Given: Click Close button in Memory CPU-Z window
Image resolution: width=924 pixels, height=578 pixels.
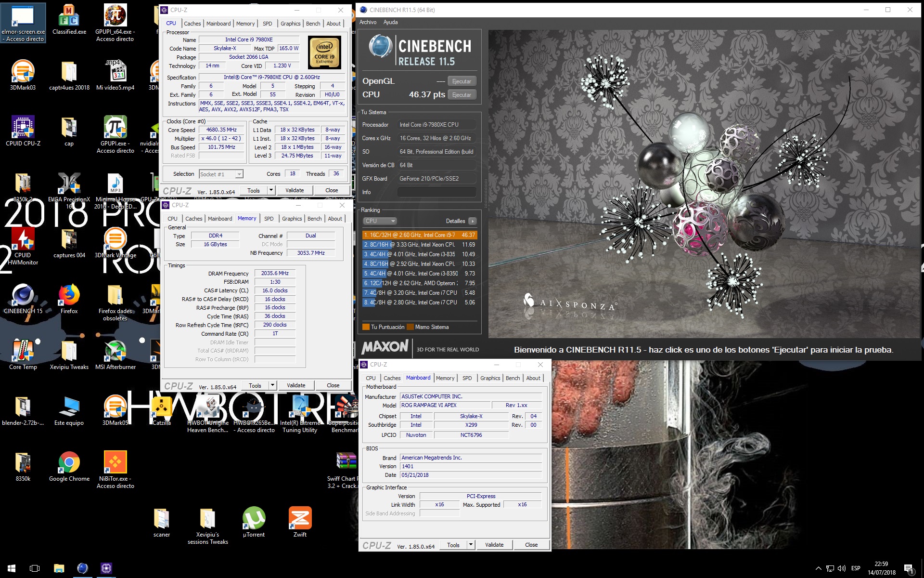Looking at the screenshot, I should 333,385.
